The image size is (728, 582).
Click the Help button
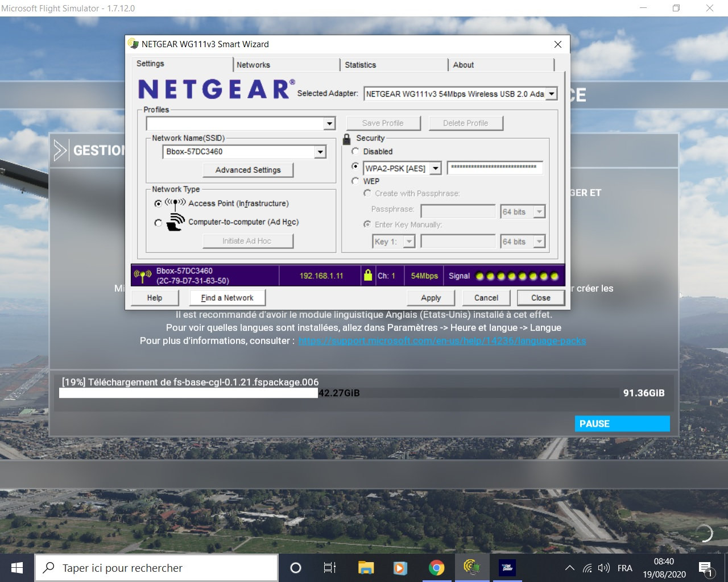click(x=155, y=298)
